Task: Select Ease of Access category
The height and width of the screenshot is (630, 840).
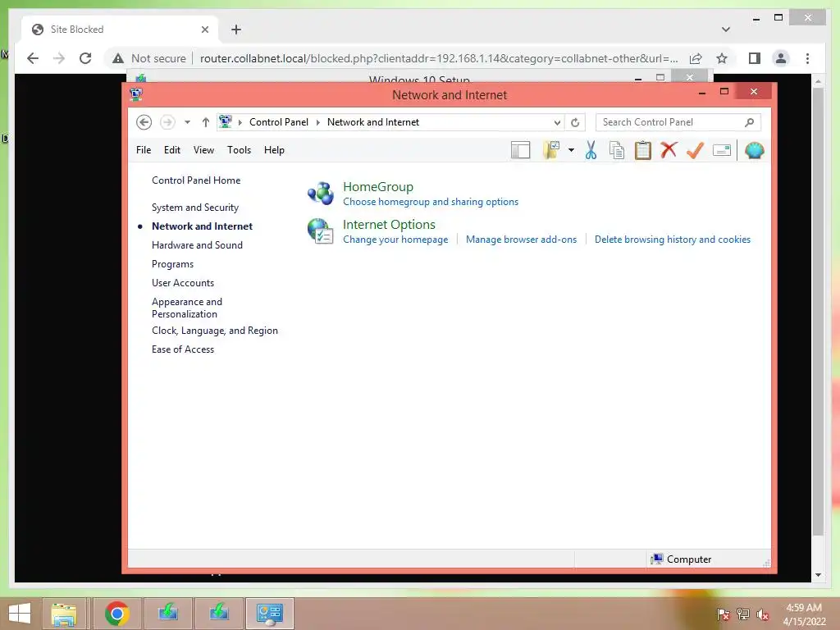Action: (183, 349)
